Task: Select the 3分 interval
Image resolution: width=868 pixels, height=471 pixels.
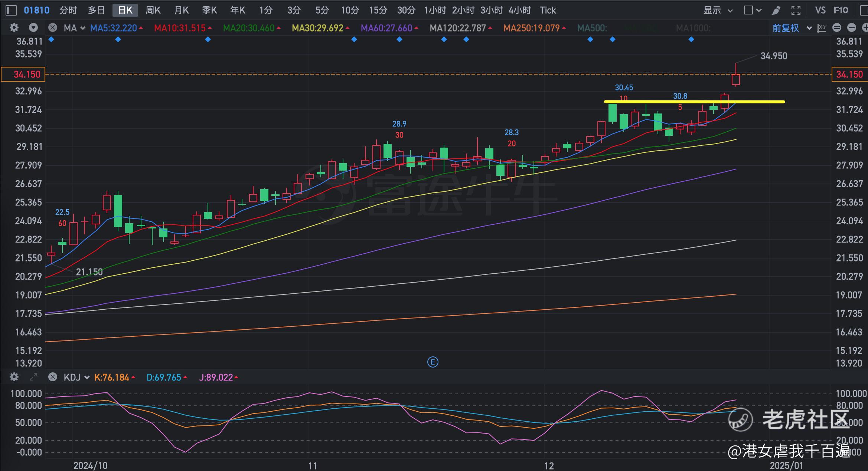Action: 294,10
